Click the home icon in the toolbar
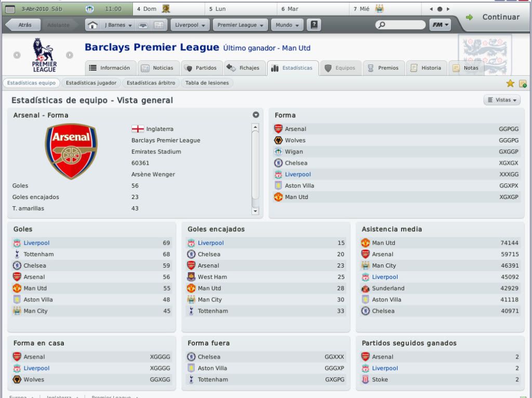 (92, 25)
